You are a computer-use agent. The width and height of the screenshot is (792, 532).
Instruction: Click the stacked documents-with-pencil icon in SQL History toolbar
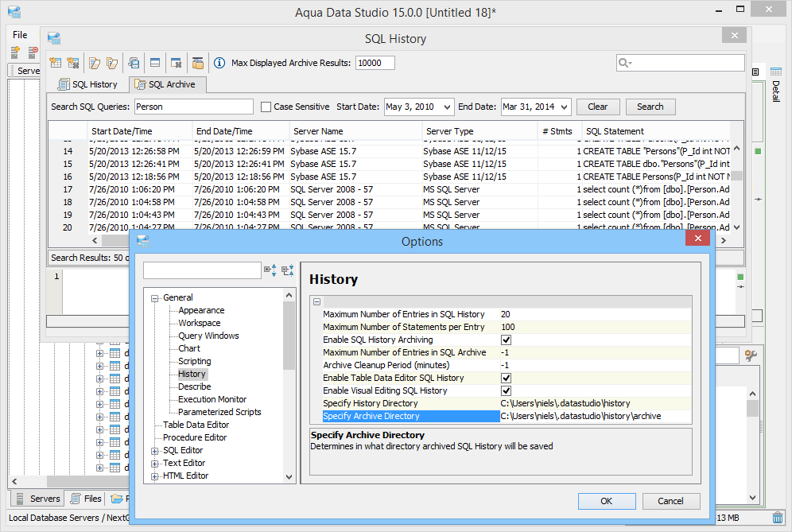click(112, 63)
